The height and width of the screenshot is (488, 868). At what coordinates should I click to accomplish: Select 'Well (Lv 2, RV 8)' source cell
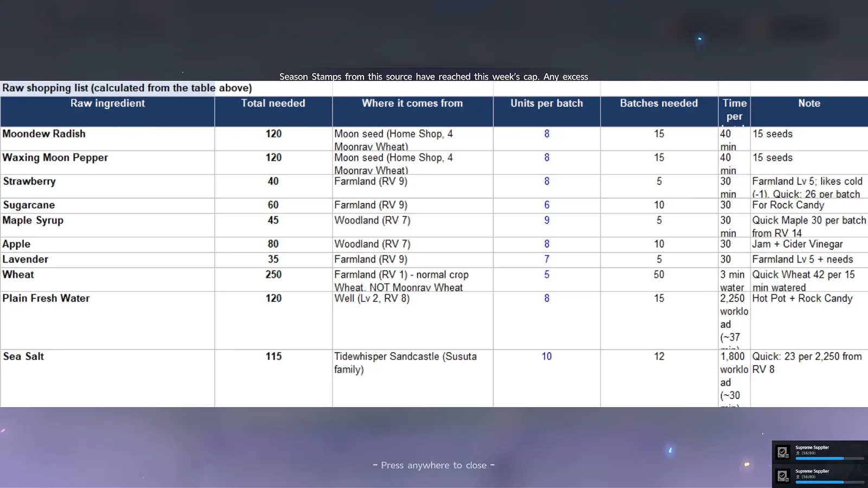pyautogui.click(x=413, y=320)
